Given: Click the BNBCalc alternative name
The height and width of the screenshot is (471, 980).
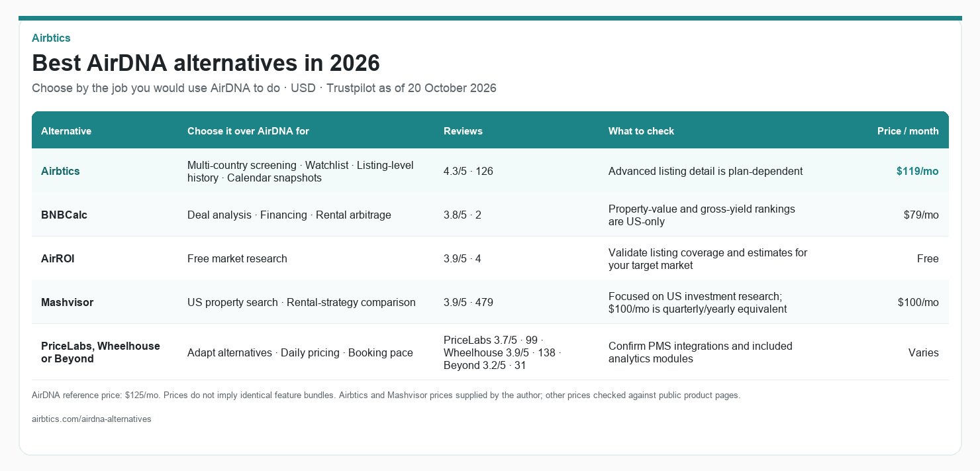Looking at the screenshot, I should (64, 215).
